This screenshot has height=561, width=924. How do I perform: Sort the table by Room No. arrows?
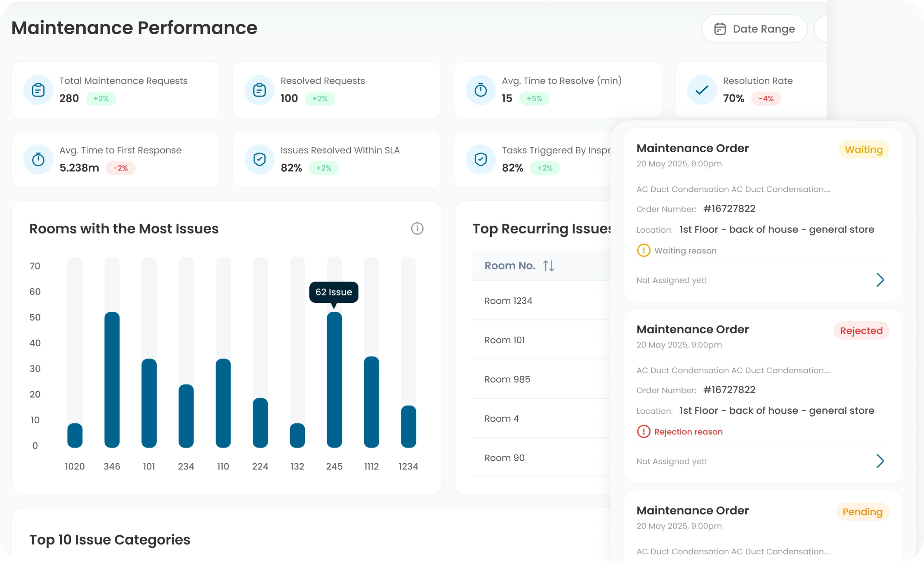pyautogui.click(x=549, y=266)
